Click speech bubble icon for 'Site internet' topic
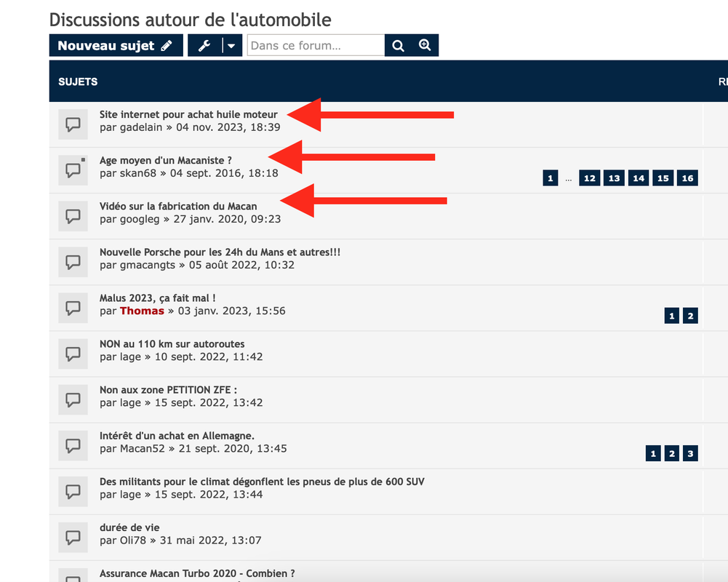This screenshot has width=728, height=582. coord(73,124)
